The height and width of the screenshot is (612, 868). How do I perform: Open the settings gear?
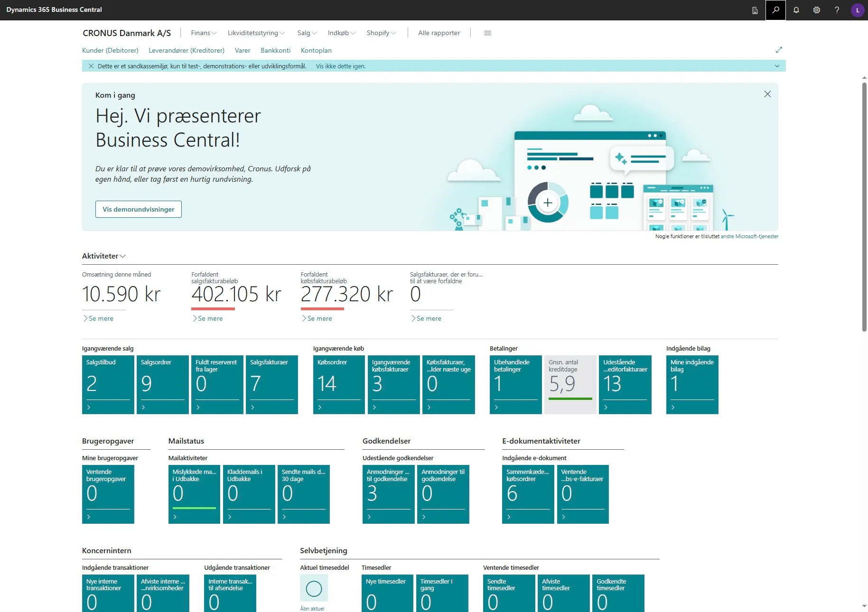[x=817, y=10]
